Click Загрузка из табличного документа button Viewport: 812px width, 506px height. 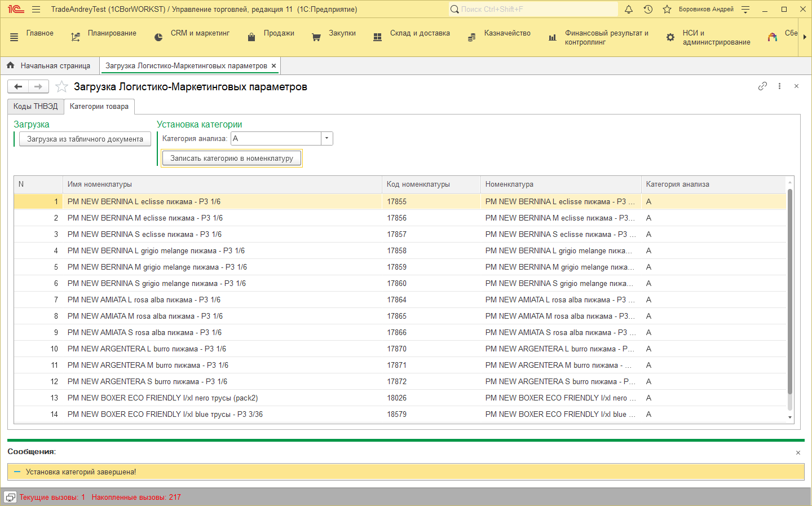(85, 139)
